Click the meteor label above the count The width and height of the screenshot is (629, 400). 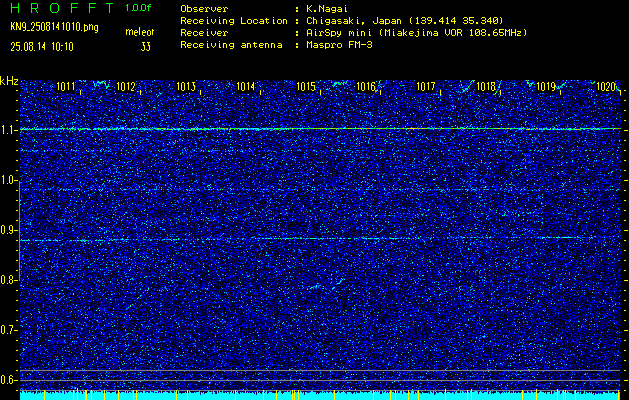(x=140, y=32)
